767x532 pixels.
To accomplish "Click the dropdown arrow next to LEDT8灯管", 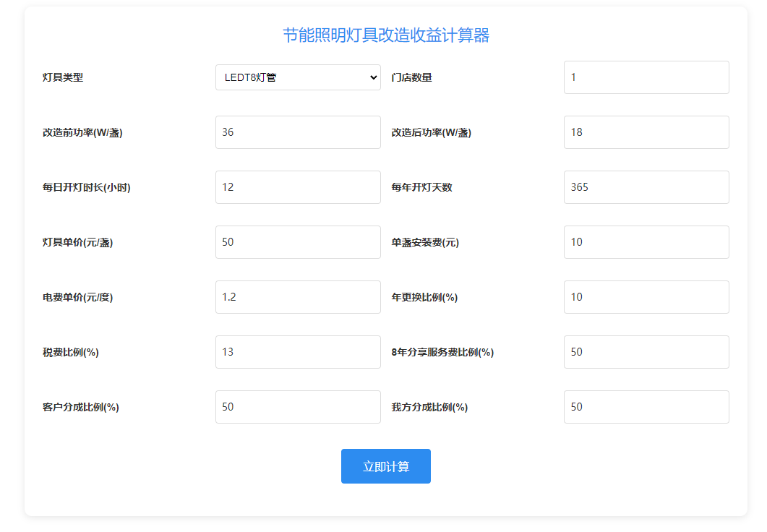I will (x=372, y=77).
